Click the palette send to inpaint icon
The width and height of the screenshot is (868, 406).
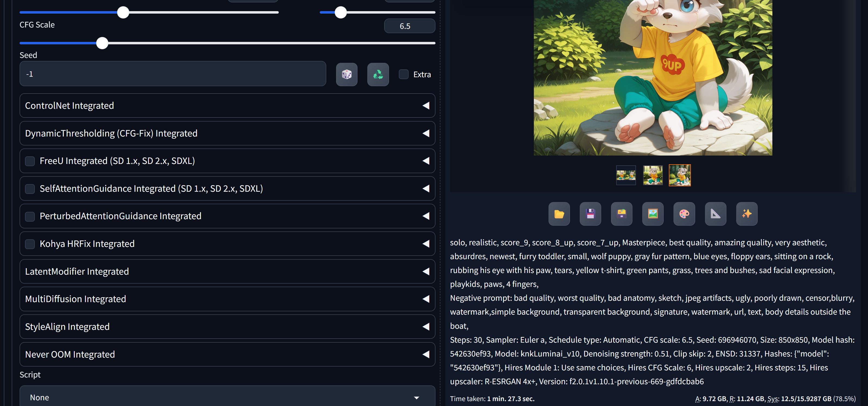684,214
